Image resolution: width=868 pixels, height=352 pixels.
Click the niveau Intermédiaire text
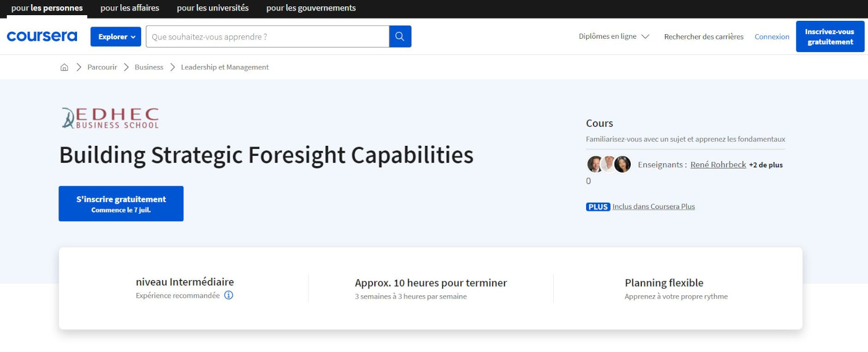(x=185, y=282)
